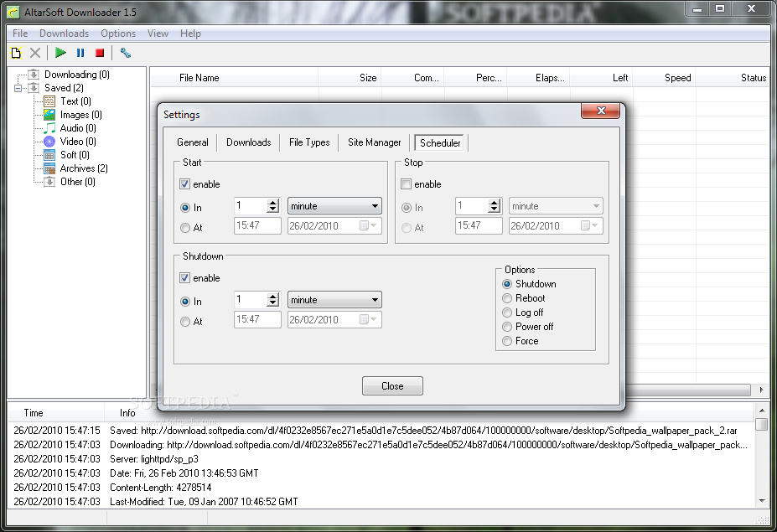Image resolution: width=777 pixels, height=532 pixels.
Task: Click the Close button in Settings
Action: (392, 386)
